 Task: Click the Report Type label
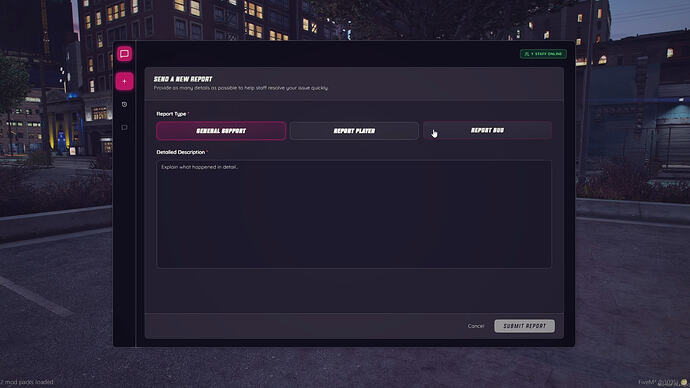[x=172, y=114]
